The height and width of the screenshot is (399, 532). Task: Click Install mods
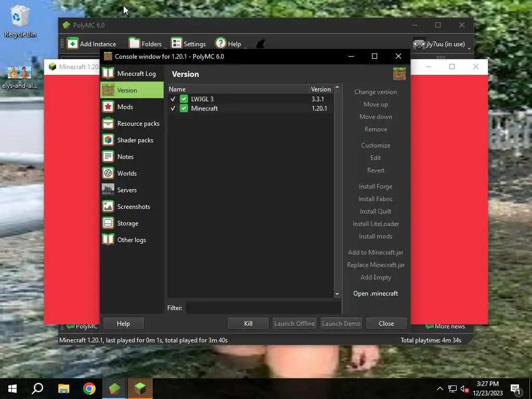click(376, 236)
